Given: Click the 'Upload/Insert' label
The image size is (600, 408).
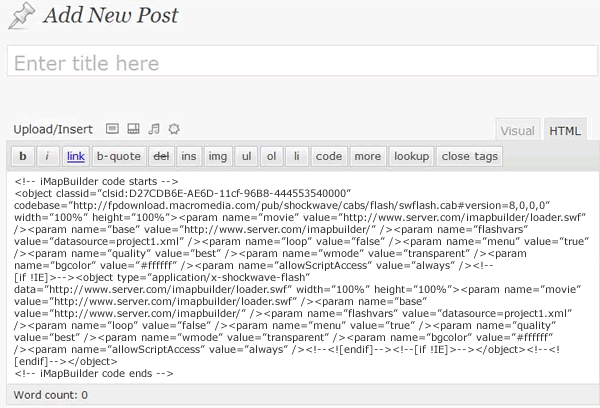Looking at the screenshot, I should [53, 129].
